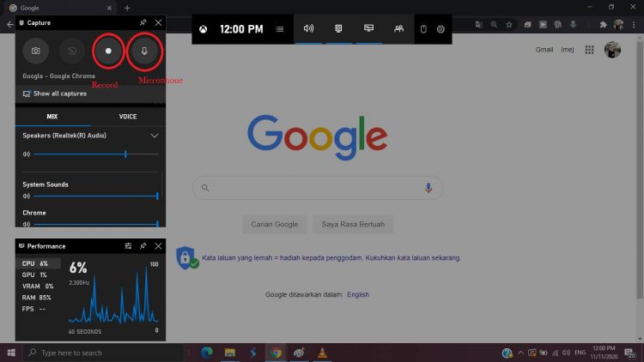Image resolution: width=644 pixels, height=362 pixels.
Task: Adjust the System Sounds volume slider
Action: [x=96, y=196]
